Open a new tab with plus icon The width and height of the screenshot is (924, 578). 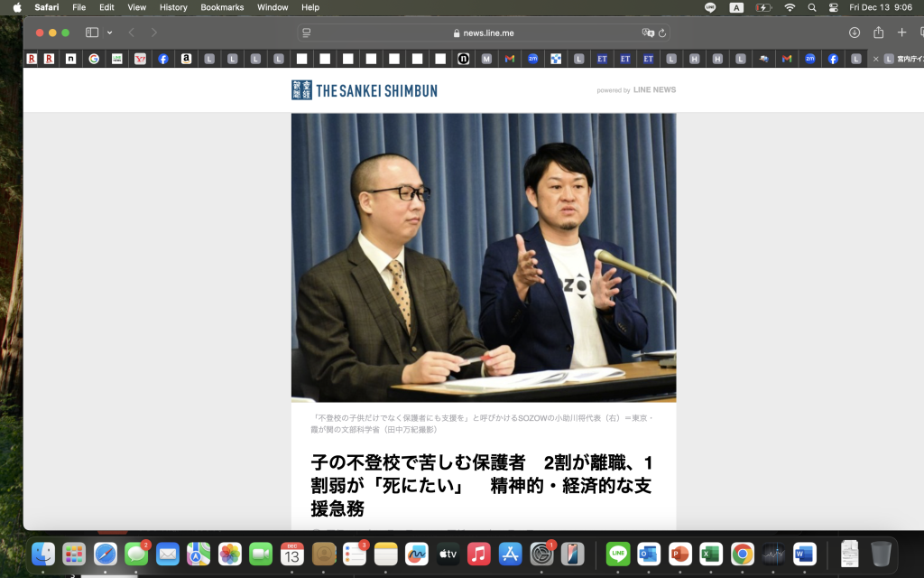click(x=901, y=33)
